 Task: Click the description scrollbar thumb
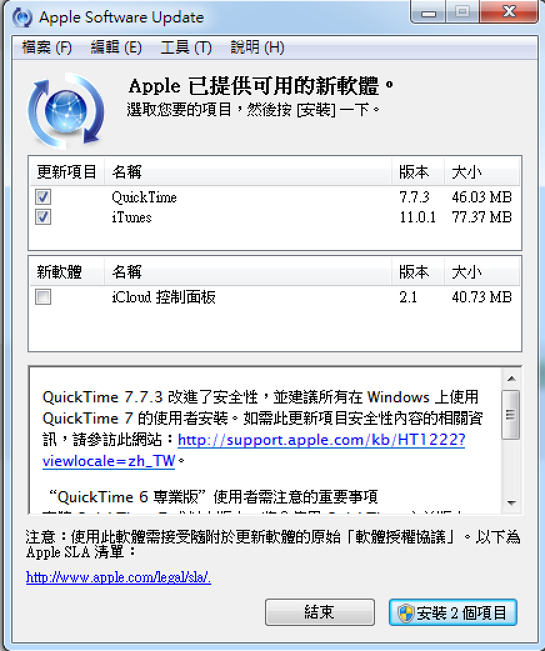pos(511,414)
